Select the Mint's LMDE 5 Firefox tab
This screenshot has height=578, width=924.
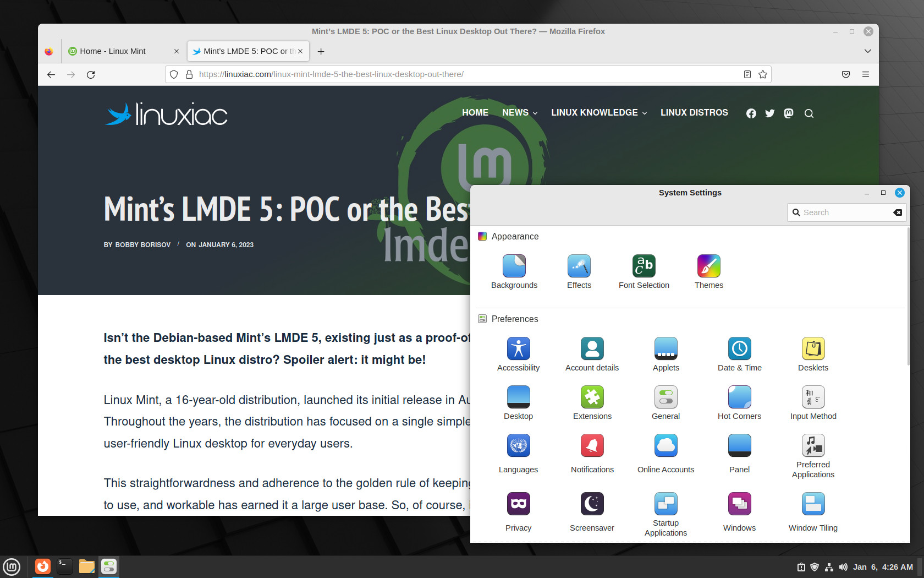(248, 51)
